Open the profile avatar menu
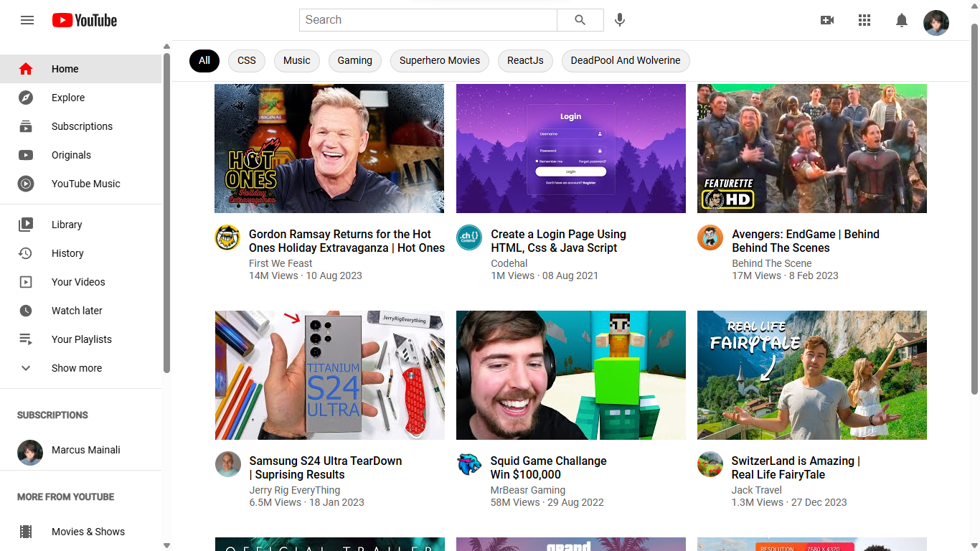This screenshot has height=551, width=980. click(936, 23)
